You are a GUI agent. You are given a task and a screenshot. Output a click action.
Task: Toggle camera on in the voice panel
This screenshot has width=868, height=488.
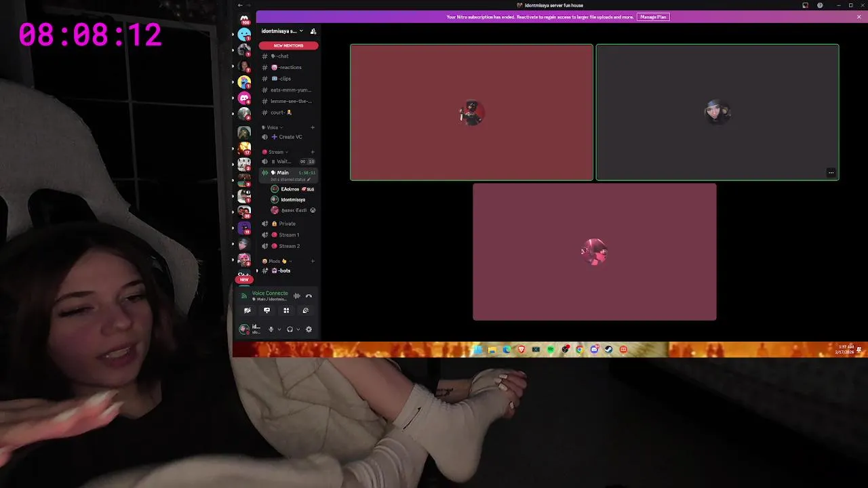pos(248,310)
